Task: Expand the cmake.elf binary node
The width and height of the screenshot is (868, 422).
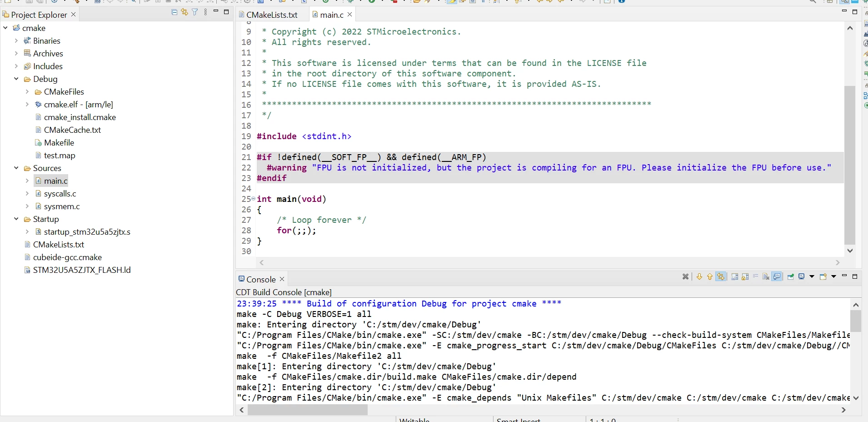Action: [27, 104]
